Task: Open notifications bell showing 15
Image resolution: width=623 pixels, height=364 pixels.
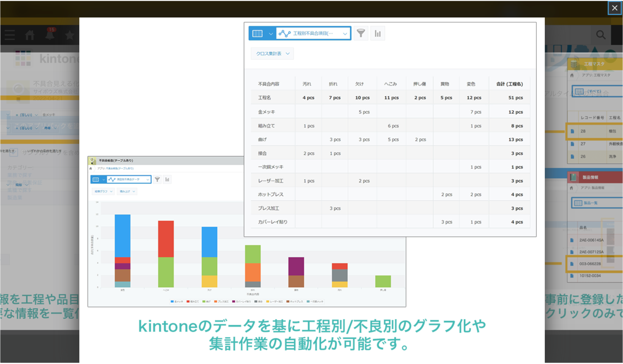Action: 50,35
